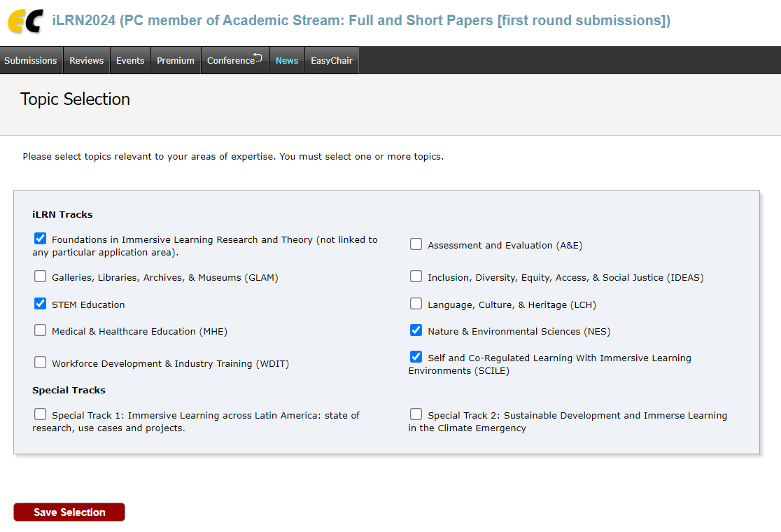Enable Language, Culture, & Heritage (LCH)
This screenshot has height=532, width=781.
[416, 304]
